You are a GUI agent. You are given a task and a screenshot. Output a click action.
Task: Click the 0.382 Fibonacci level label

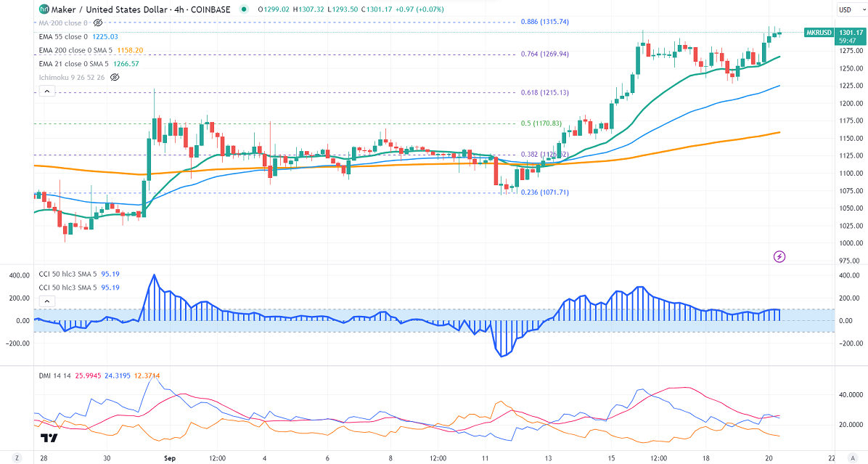coord(545,155)
